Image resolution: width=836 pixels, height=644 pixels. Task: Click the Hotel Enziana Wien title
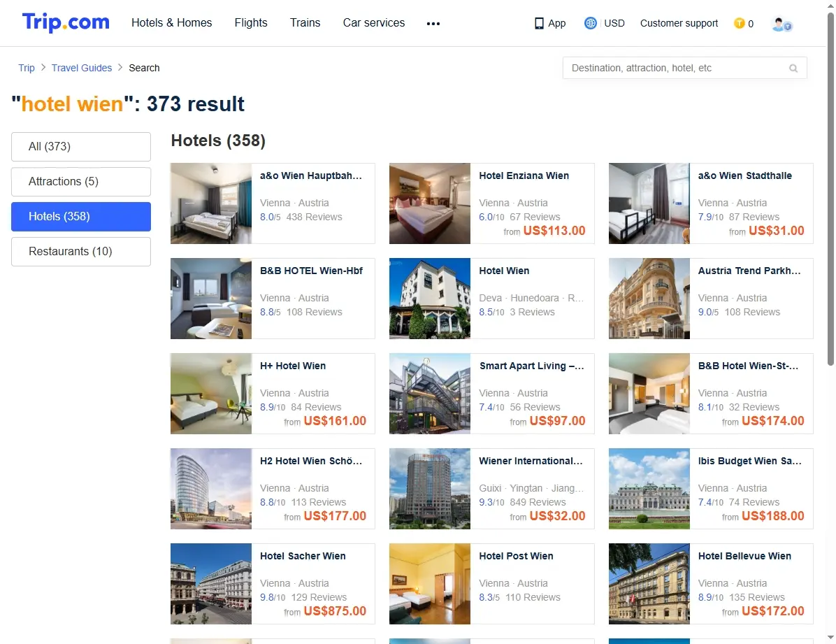[524, 176]
